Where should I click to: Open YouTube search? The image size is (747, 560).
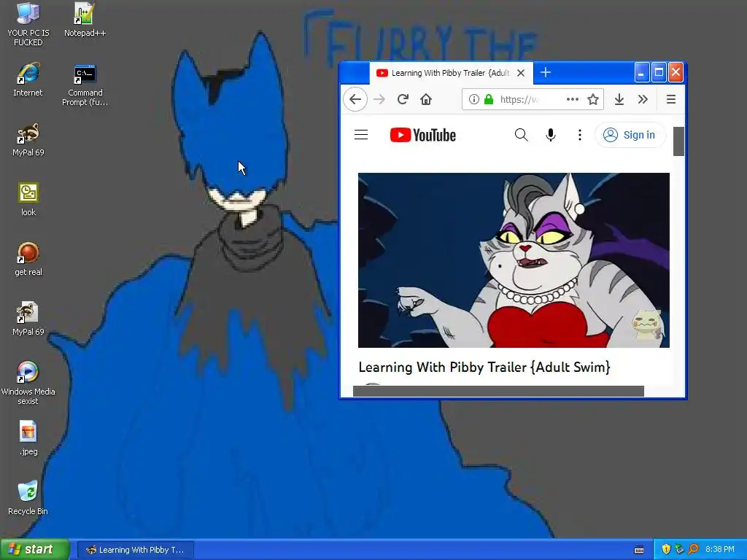click(x=521, y=135)
